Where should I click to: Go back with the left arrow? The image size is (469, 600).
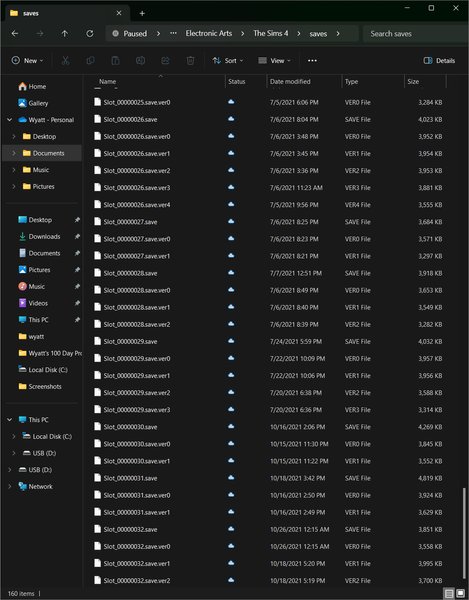(x=15, y=34)
